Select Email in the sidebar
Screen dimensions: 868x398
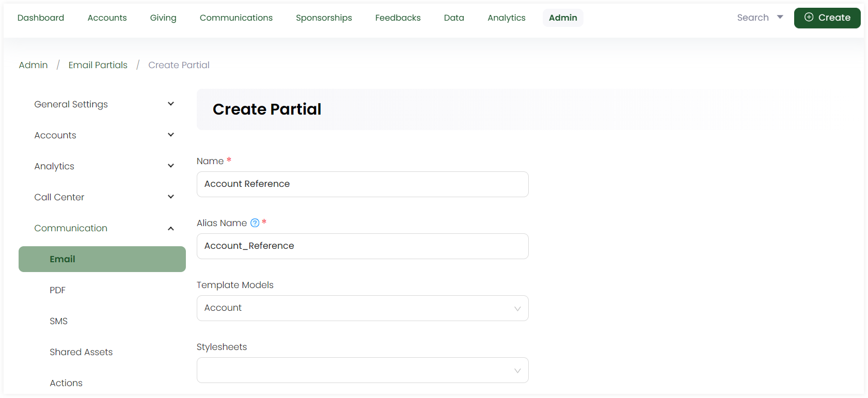(102, 259)
